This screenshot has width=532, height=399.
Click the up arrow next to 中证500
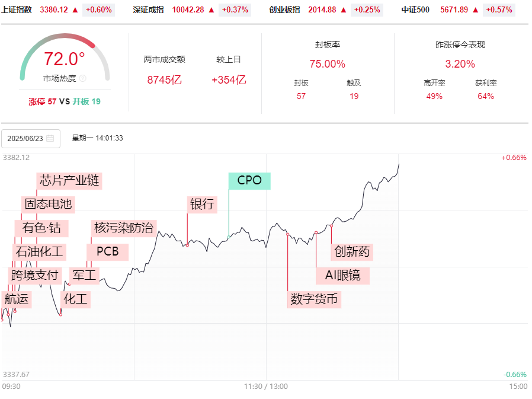pos(476,9)
